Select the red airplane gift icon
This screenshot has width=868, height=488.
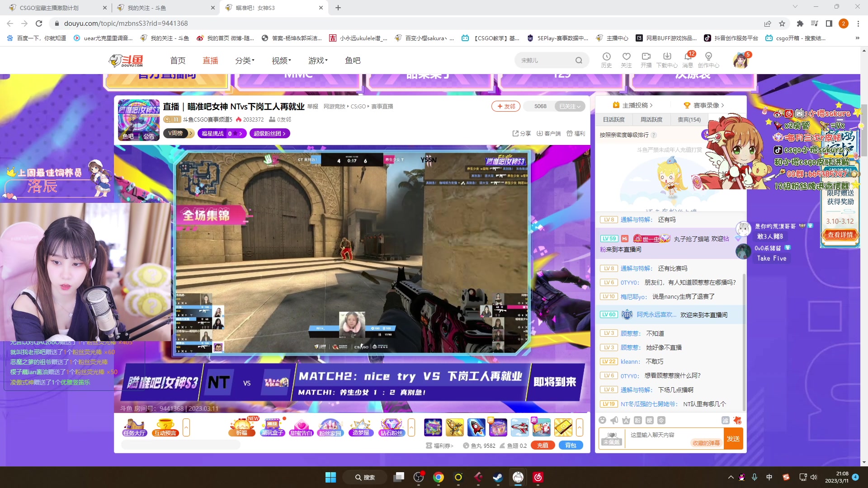[x=519, y=427]
